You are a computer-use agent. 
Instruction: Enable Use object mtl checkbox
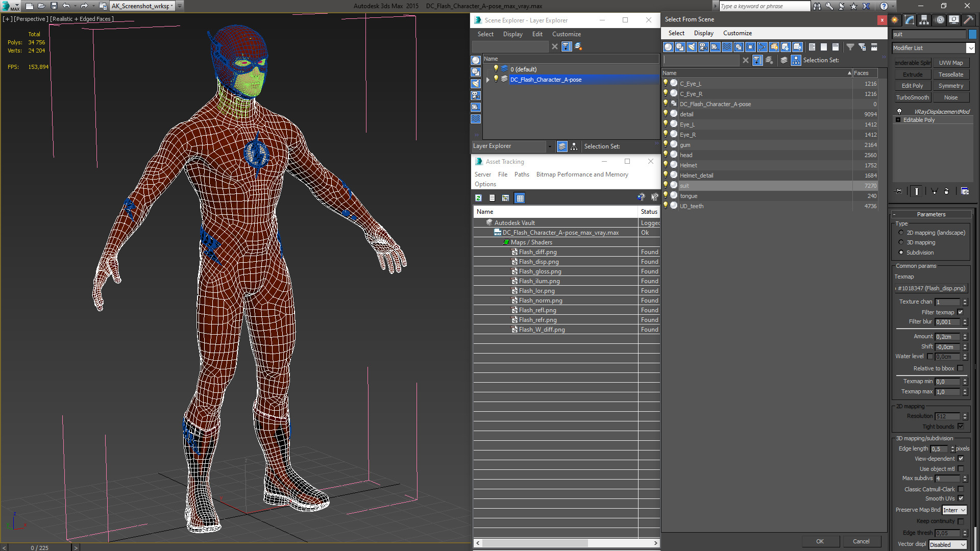961,469
